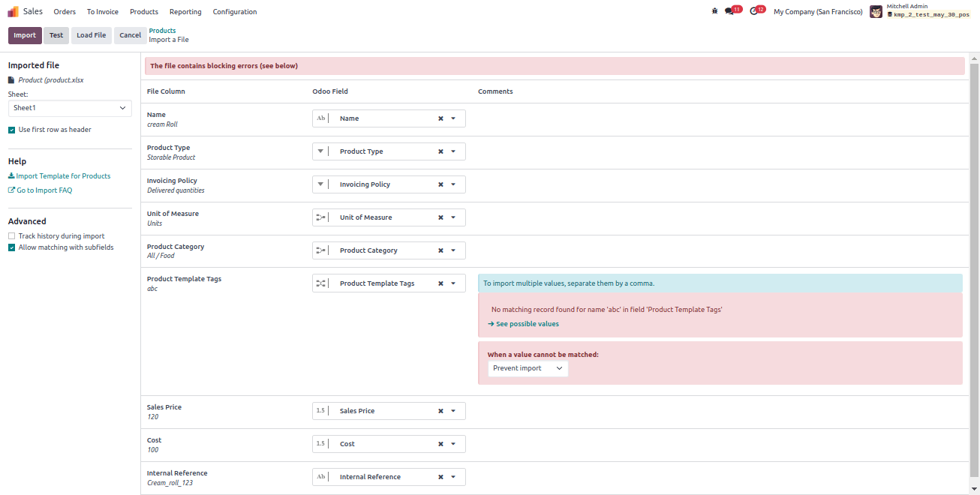Click the Product Template Tags many2many icon

coord(320,283)
